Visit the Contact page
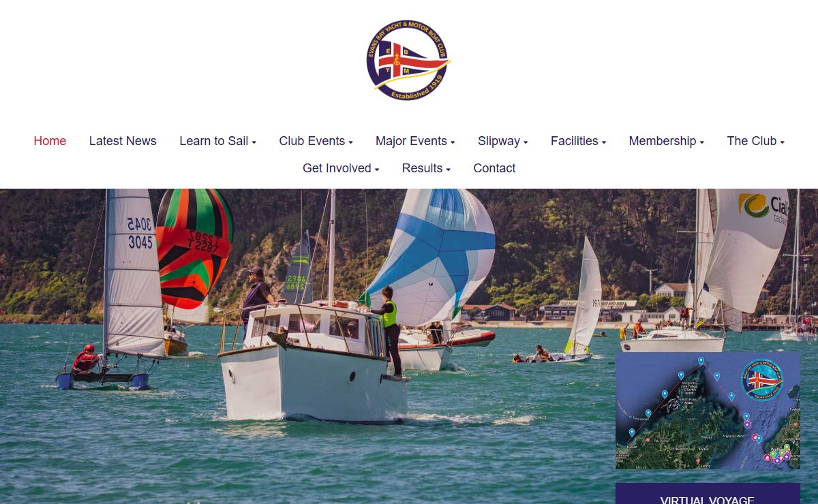The image size is (818, 504). click(x=494, y=168)
